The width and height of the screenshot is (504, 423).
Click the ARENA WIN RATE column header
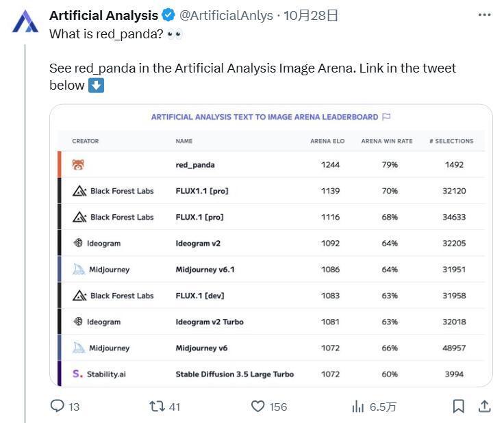click(387, 141)
